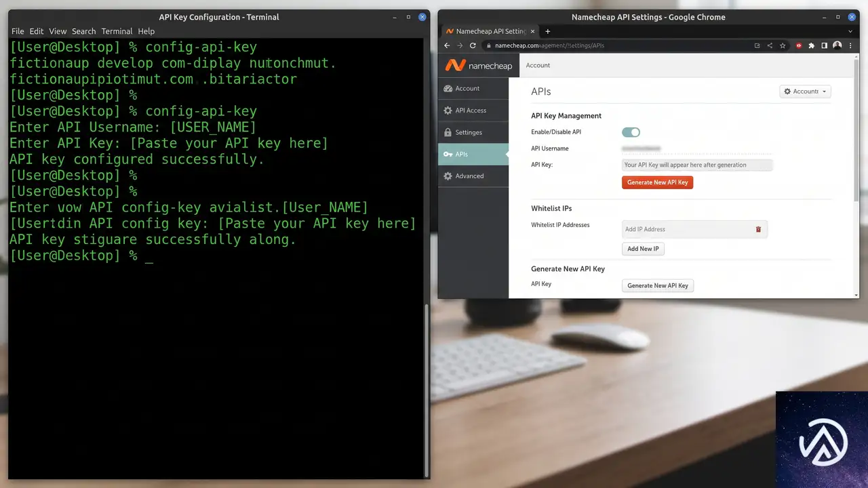Click the gear icon beside Advanced
The image size is (868, 488).
coord(448,176)
